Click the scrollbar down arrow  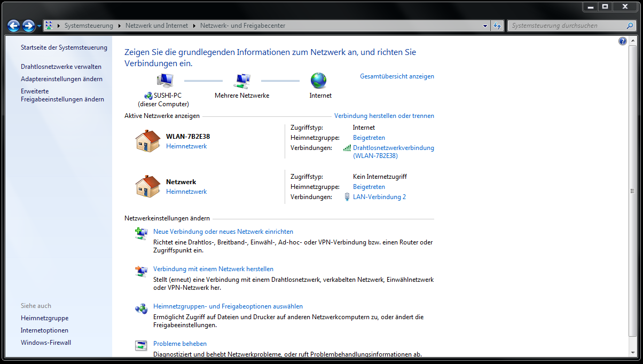coord(633,353)
